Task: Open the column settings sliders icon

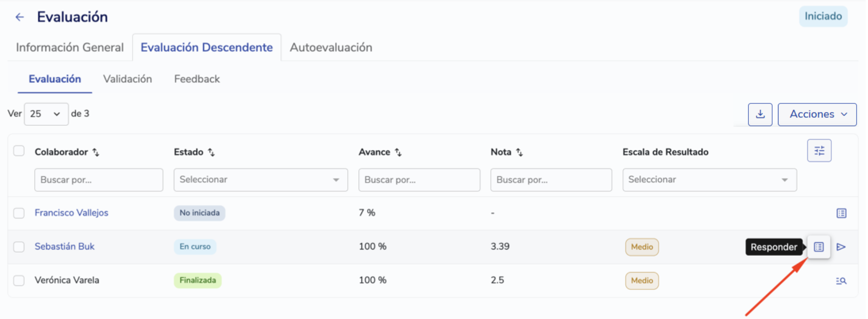Action: coord(819,151)
